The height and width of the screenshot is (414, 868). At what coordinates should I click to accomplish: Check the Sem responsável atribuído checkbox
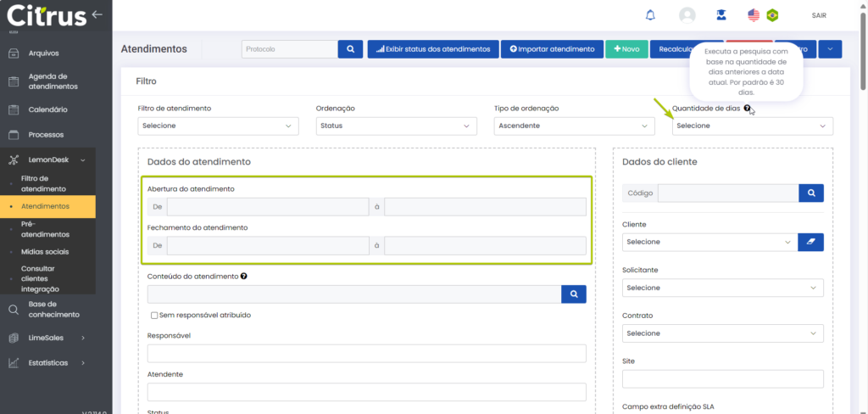point(153,315)
